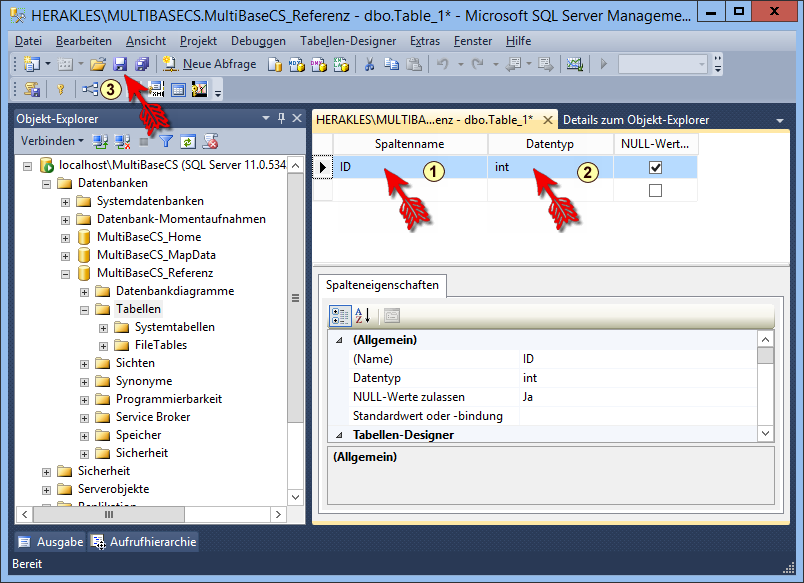This screenshot has height=583, width=804.
Task: Click the Save disk icon in toolbar
Action: pyautogui.click(x=120, y=64)
